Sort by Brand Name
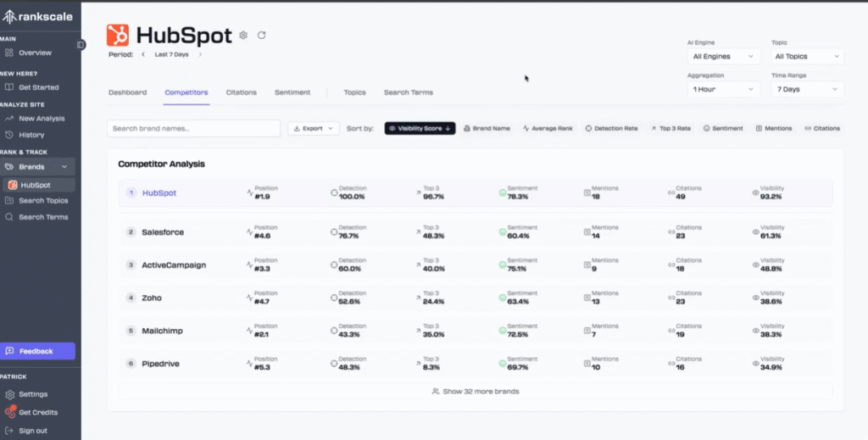This screenshot has height=440, width=868. click(x=487, y=128)
